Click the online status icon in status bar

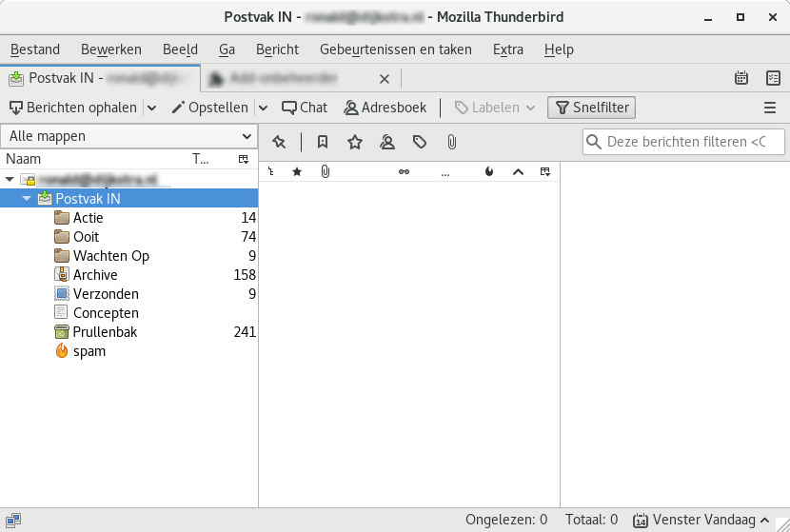click(x=13, y=520)
